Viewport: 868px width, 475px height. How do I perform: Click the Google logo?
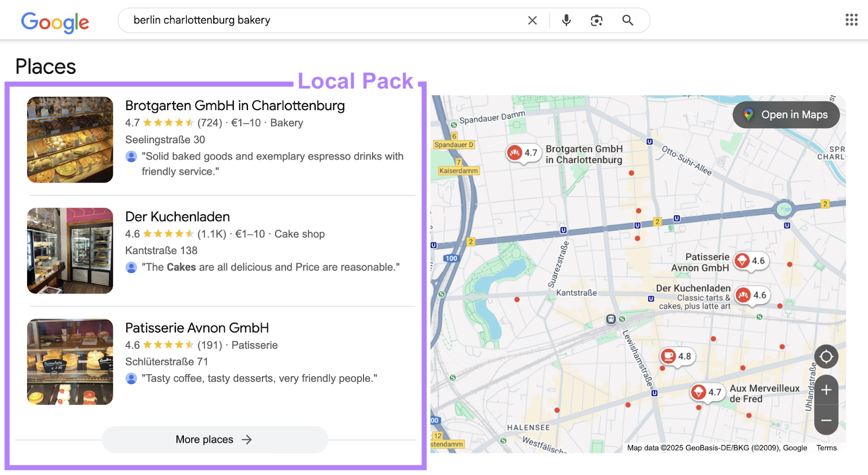click(x=55, y=22)
